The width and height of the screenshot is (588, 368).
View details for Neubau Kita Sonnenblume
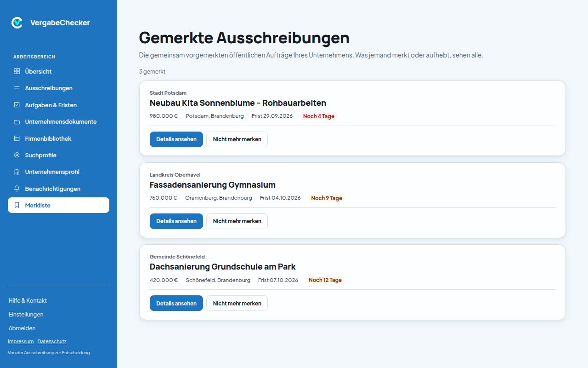point(176,139)
